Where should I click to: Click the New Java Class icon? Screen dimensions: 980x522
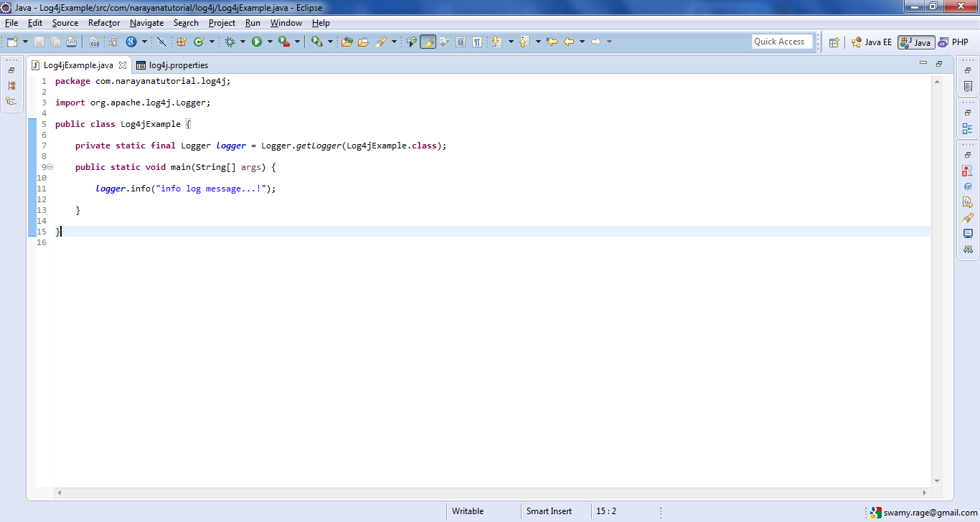point(199,42)
